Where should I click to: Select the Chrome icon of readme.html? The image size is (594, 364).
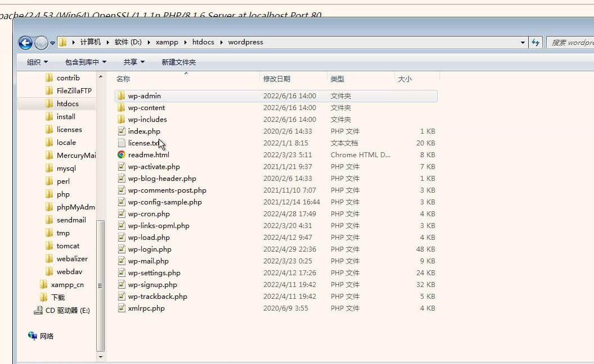coord(121,154)
